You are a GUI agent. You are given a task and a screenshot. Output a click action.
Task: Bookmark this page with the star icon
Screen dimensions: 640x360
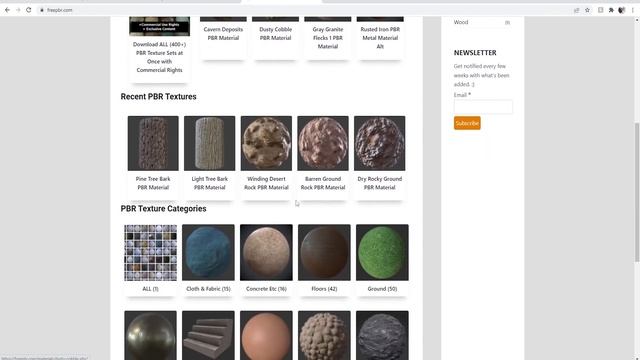(587, 10)
